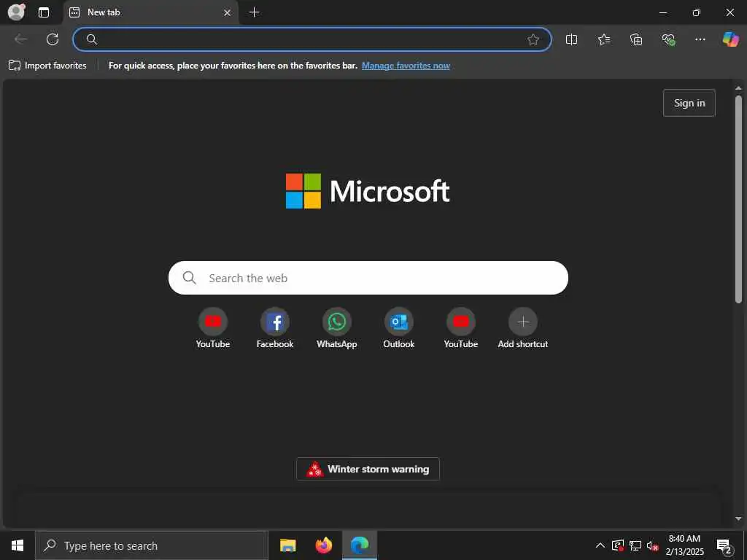Click the scrollbar up arrow
The width and height of the screenshot is (747, 560).
click(738, 88)
